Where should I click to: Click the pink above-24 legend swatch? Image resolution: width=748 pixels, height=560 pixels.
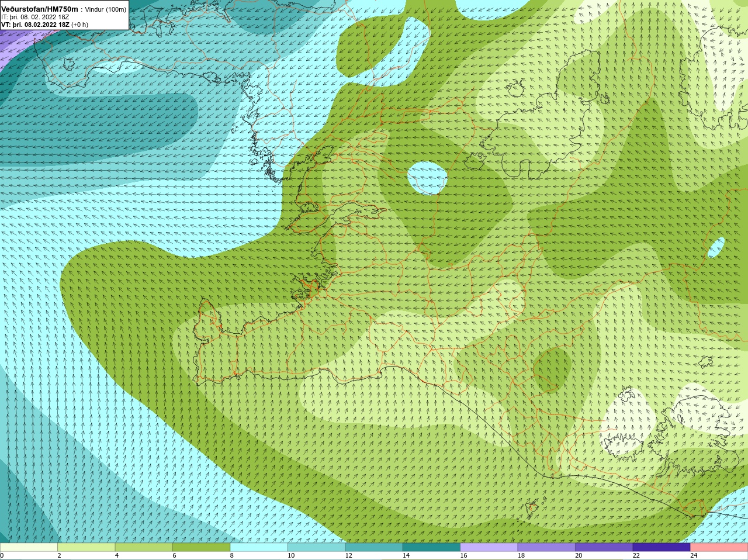[x=719, y=548]
